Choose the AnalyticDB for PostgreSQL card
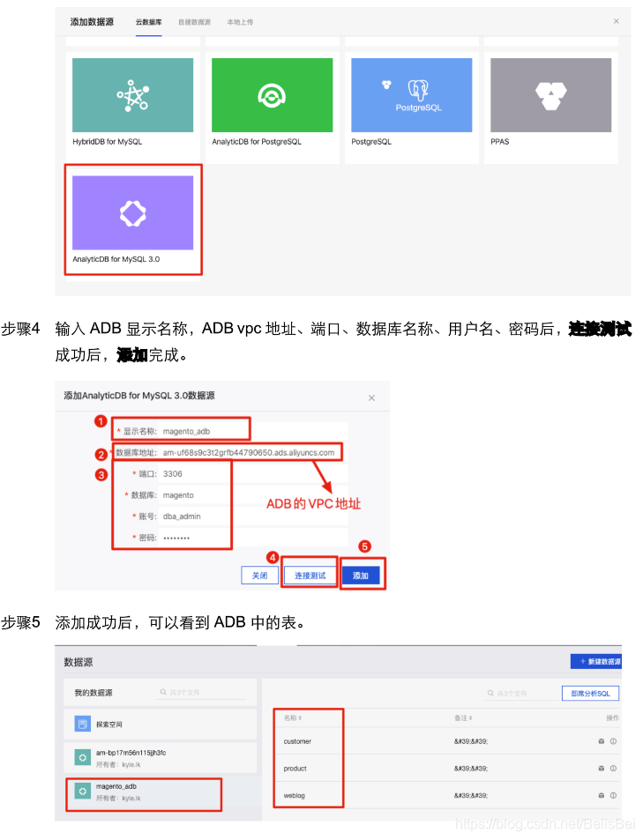The image size is (643, 840). (x=273, y=108)
